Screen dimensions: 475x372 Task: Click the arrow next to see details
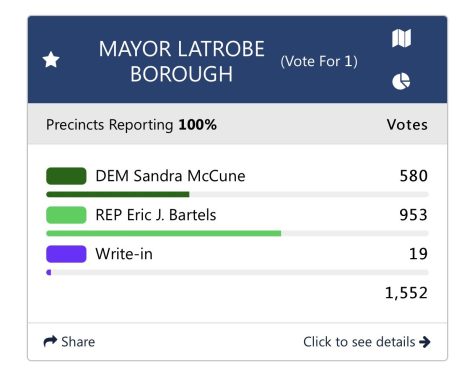click(425, 342)
